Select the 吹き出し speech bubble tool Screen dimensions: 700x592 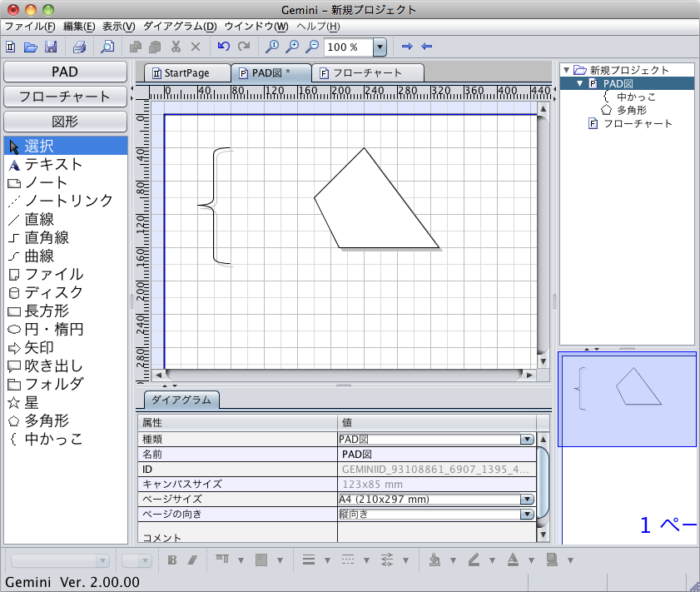(x=66, y=366)
